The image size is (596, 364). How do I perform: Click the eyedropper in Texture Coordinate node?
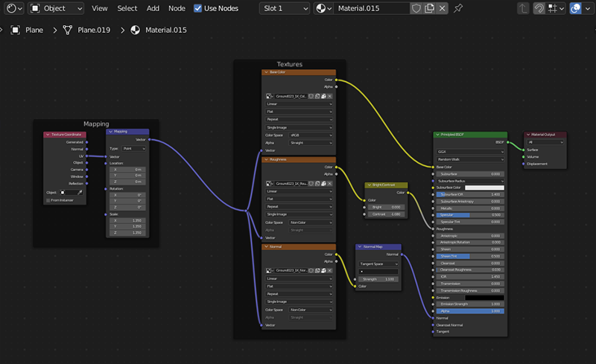[79, 192]
